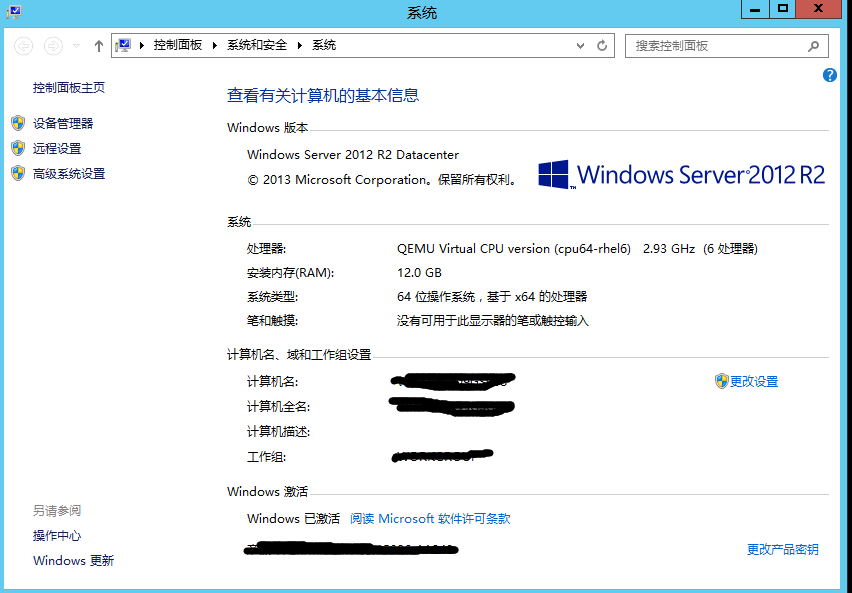The height and width of the screenshot is (593, 852).
Task: Click the Back navigation arrow
Action: [x=23, y=46]
